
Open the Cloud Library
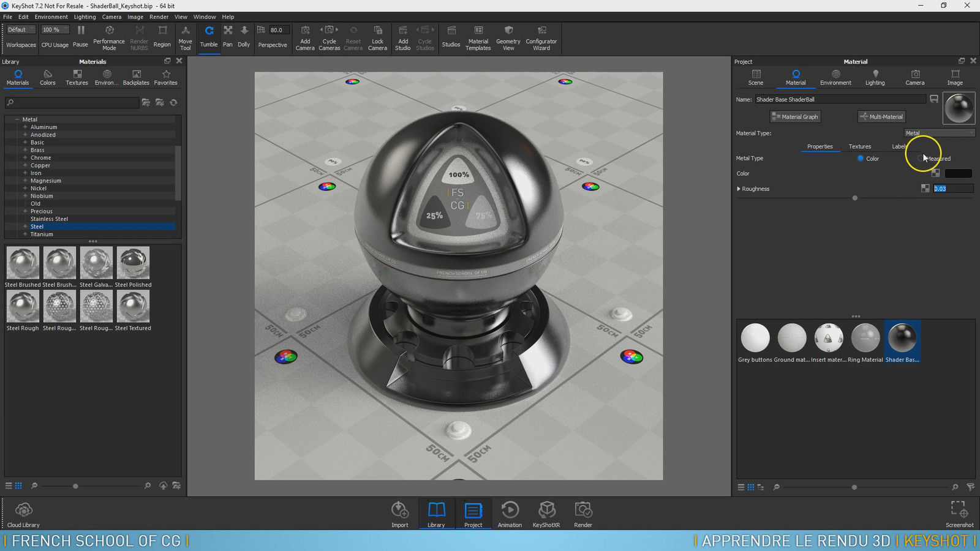tap(23, 515)
